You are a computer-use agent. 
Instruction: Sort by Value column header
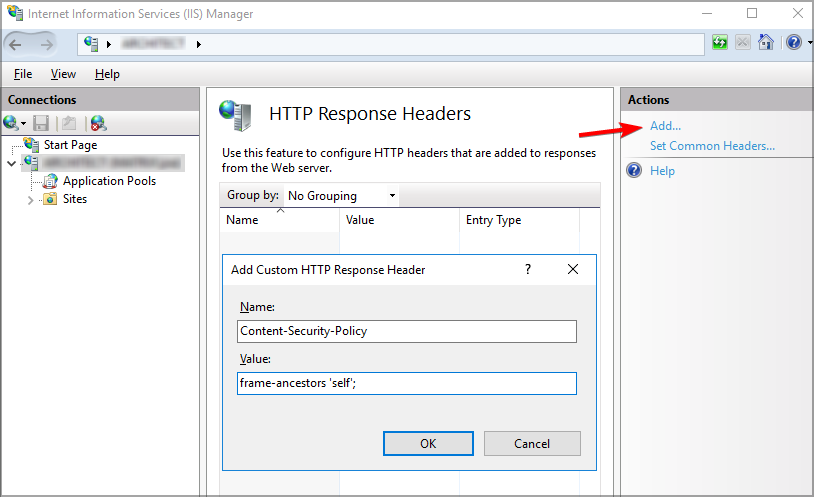coord(400,220)
